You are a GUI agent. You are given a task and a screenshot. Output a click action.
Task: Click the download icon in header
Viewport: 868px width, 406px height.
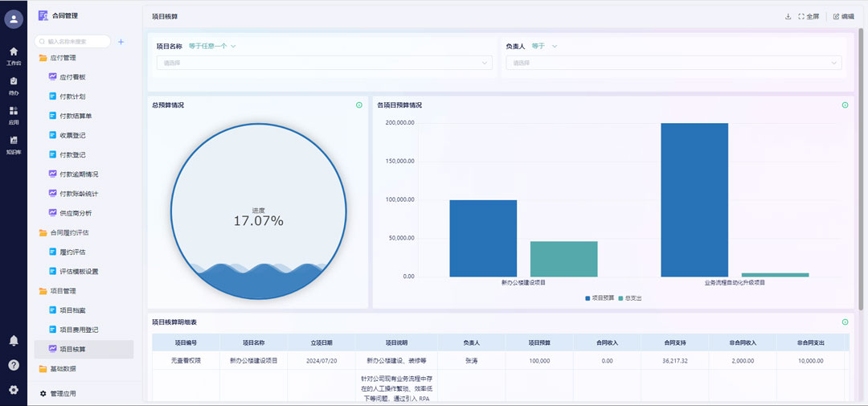click(x=788, y=16)
